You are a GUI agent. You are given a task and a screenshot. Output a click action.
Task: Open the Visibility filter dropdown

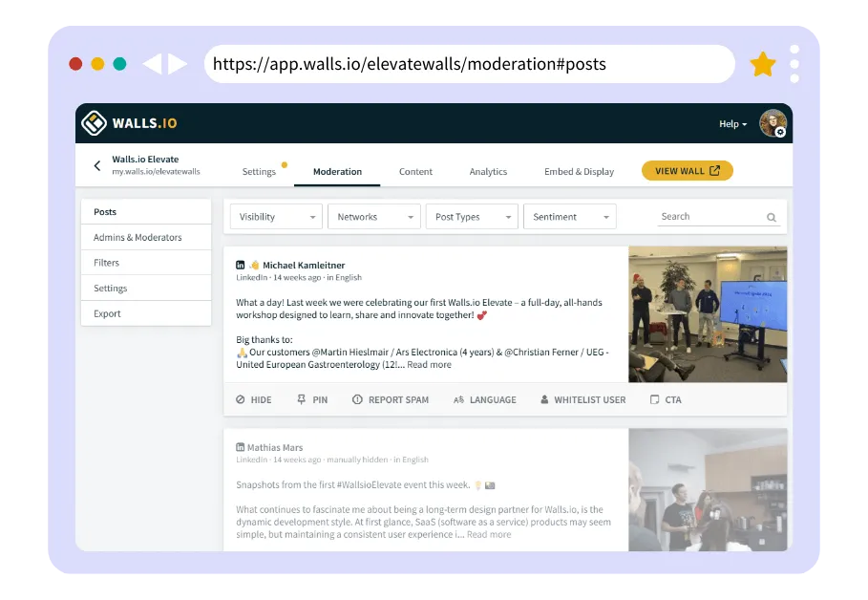pyautogui.click(x=276, y=217)
